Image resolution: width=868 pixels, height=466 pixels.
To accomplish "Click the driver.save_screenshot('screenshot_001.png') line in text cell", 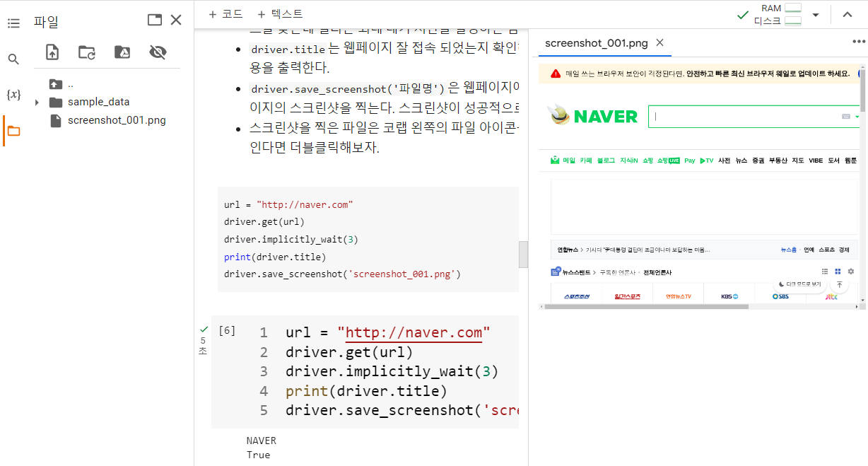I will click(x=342, y=274).
